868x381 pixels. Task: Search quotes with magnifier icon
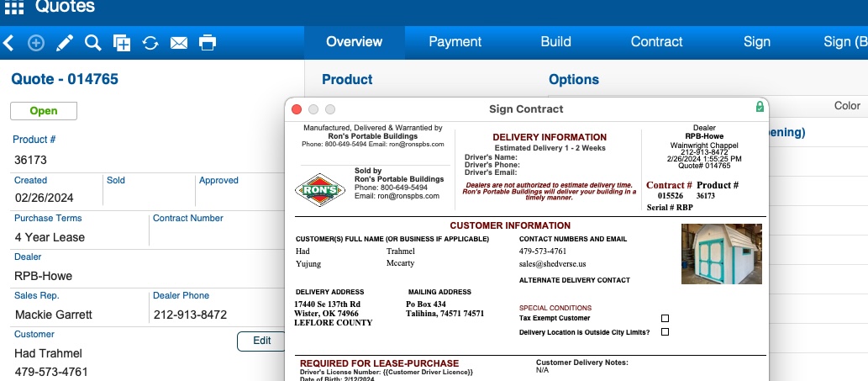click(x=93, y=43)
